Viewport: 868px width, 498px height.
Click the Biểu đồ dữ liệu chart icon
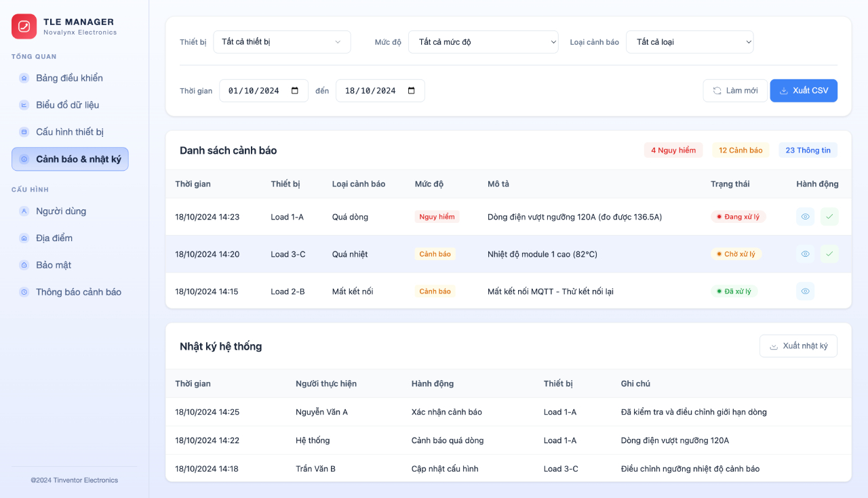tap(24, 105)
